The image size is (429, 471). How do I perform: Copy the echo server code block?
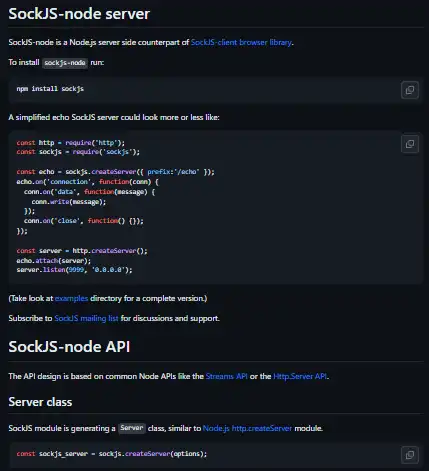pos(410,144)
